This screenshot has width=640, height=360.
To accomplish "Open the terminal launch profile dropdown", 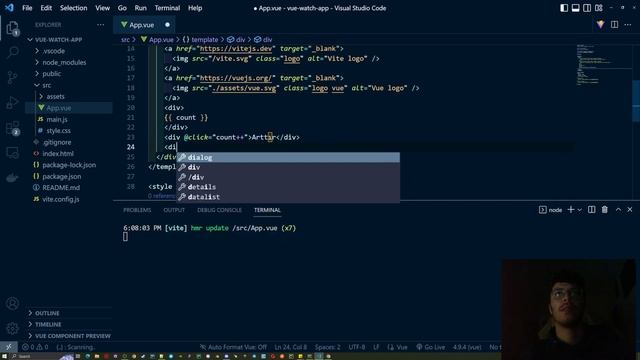I will click(x=579, y=210).
